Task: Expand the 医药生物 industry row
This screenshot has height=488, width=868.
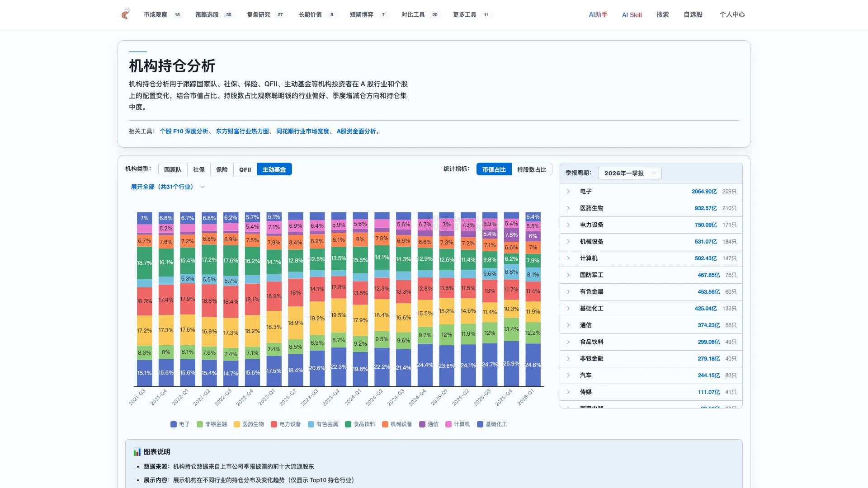Action: coord(651,208)
